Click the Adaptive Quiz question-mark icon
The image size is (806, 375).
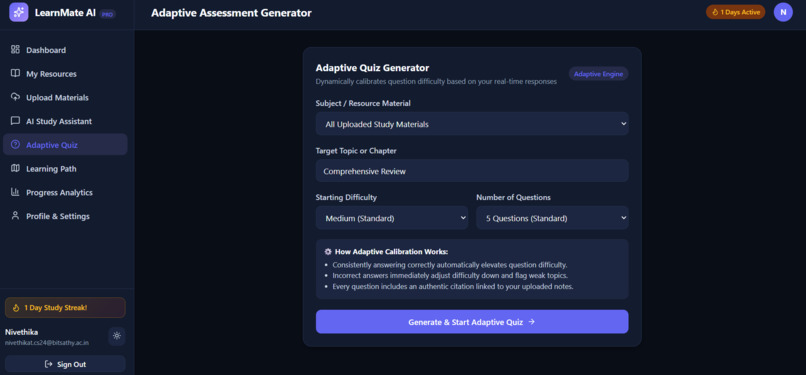click(15, 144)
